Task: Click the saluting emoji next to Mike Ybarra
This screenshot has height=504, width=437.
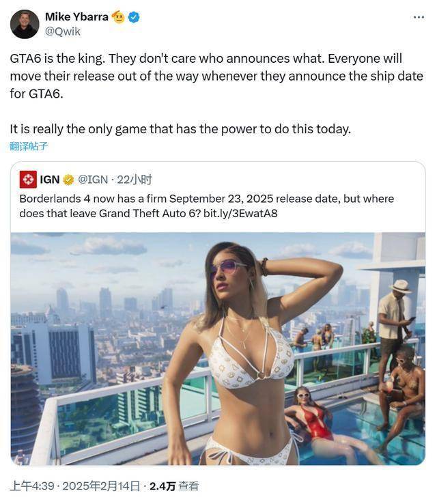Action: pyautogui.click(x=118, y=17)
